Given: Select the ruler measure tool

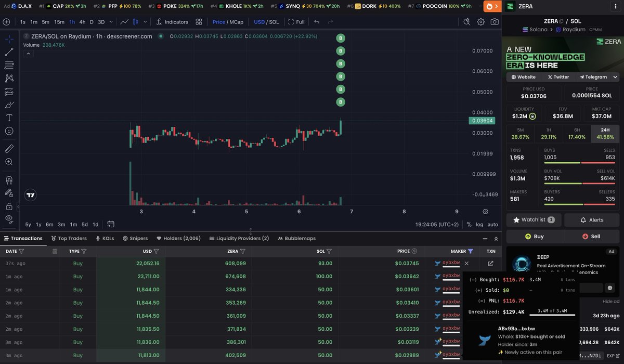Looking at the screenshot, I should click(9, 149).
